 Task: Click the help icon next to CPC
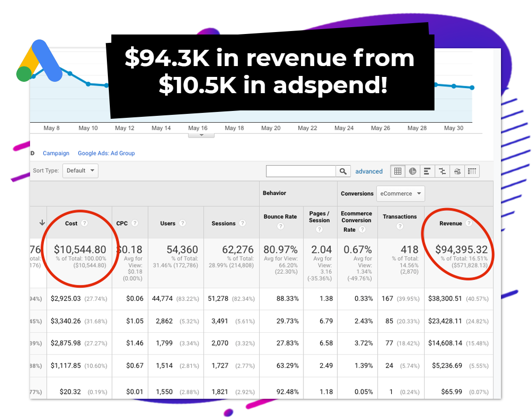(134, 223)
